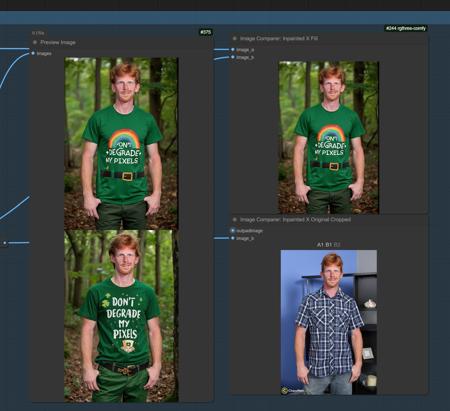450x411 pixels.
Task: Select the Preview Image node title
Action: (x=58, y=42)
